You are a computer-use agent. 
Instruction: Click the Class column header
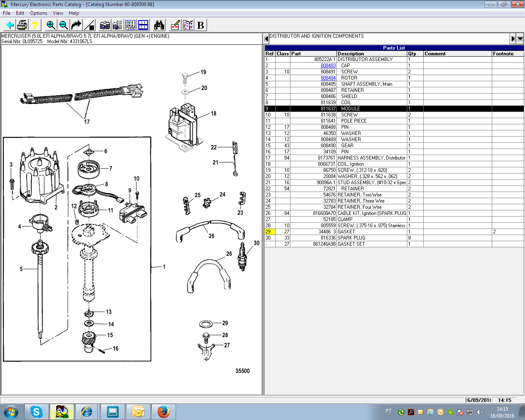click(x=283, y=54)
